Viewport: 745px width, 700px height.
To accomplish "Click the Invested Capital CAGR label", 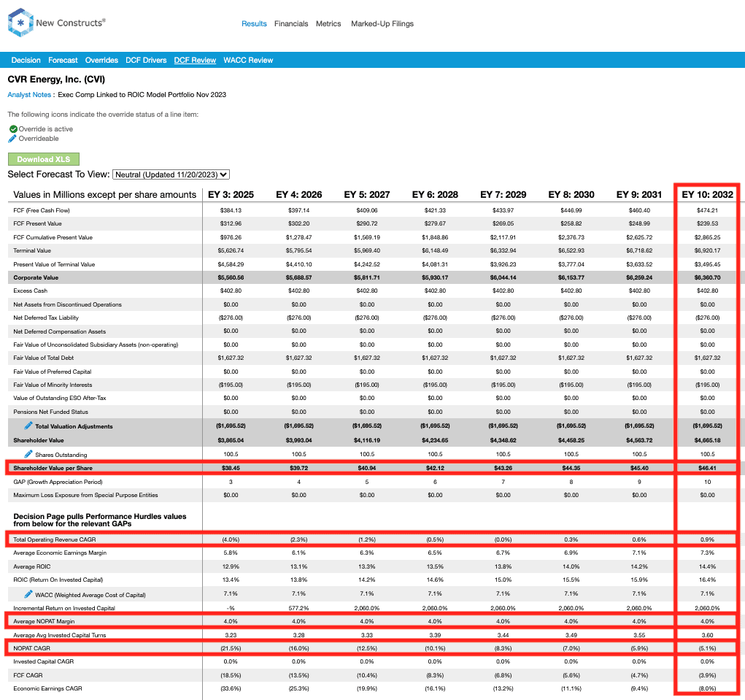I will click(44, 661).
